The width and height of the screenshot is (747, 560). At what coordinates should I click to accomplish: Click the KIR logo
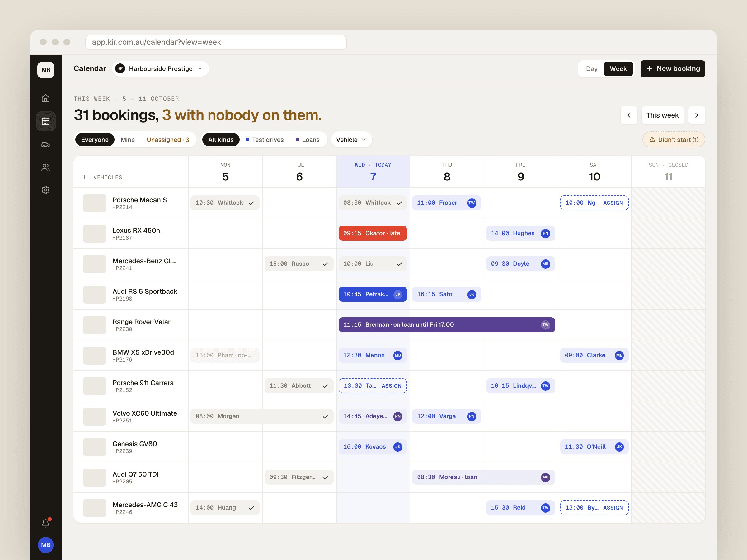45,70
